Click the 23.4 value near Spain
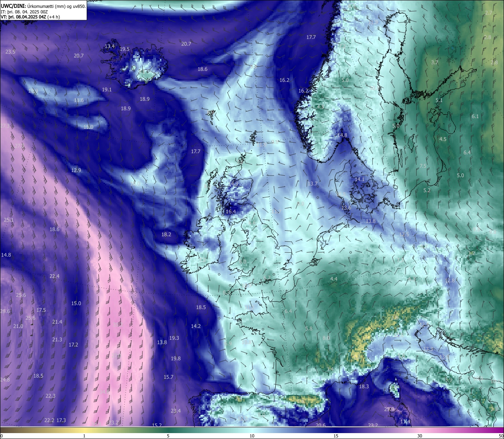 click(176, 411)
